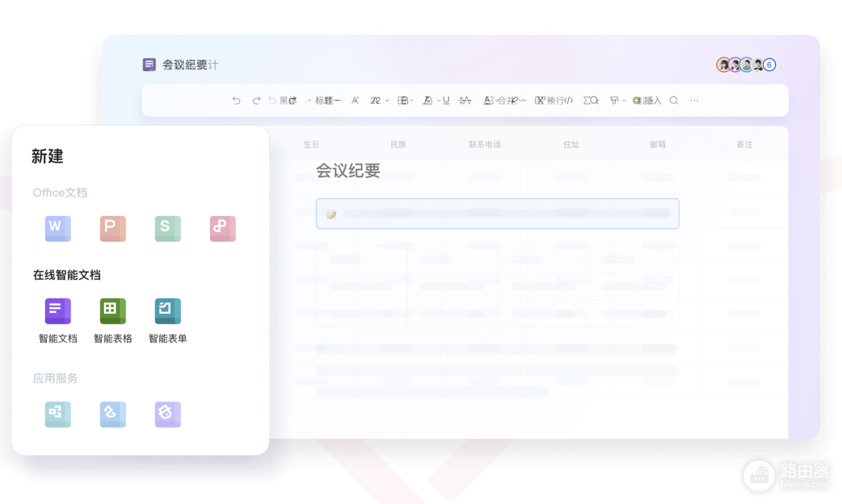This screenshot has height=504, width=842.
Task: Open the blue app service icon under 应用服务
Action: pos(112,414)
